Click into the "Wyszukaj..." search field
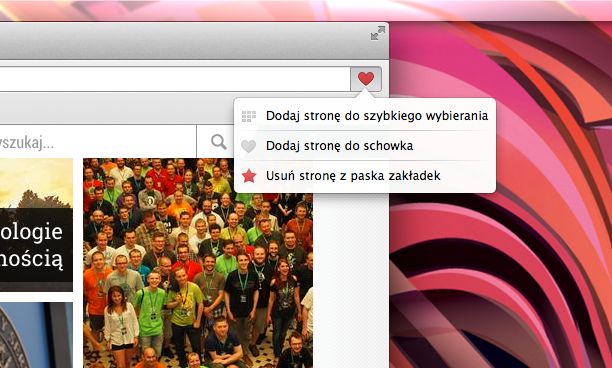Screen dimensions: 612x368 98,142
